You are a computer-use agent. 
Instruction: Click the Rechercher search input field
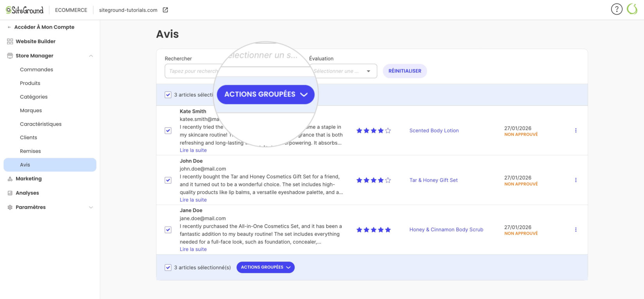point(192,71)
